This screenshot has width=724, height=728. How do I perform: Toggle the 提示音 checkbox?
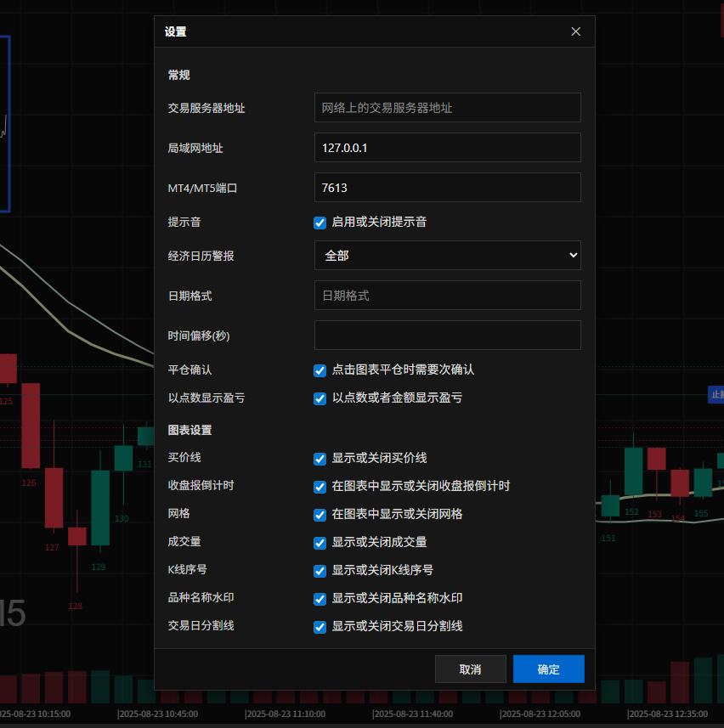[x=320, y=223]
